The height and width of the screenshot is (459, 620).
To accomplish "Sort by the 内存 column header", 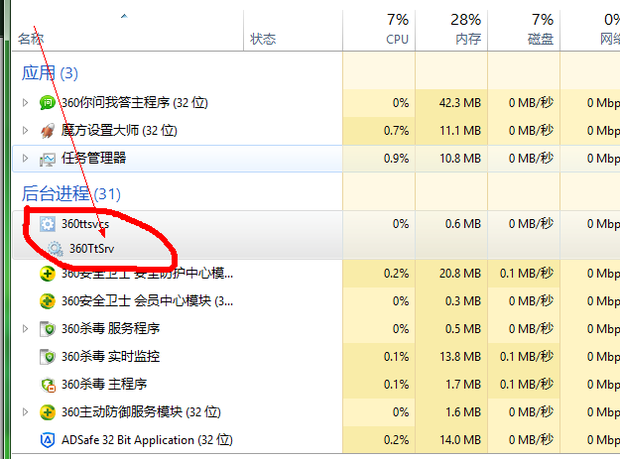I will [451, 31].
